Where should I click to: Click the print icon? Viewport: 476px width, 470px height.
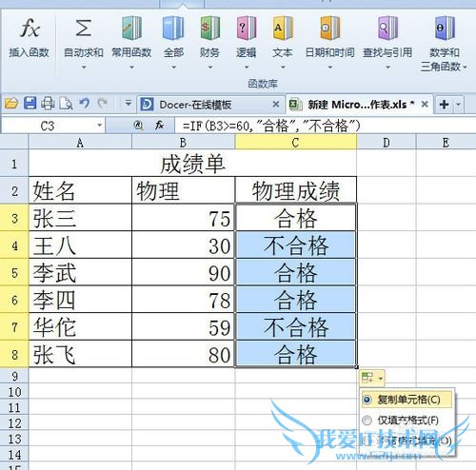pyautogui.click(x=48, y=104)
